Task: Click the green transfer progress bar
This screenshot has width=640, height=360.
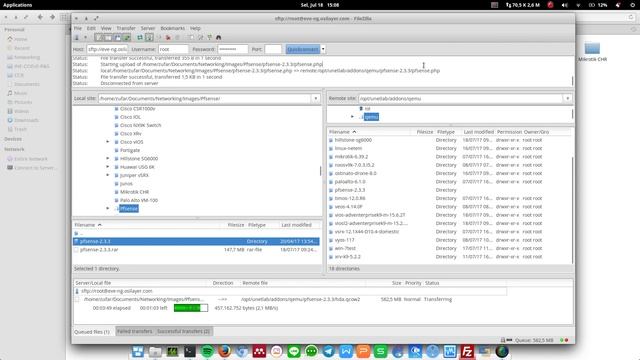Action: coord(191,308)
